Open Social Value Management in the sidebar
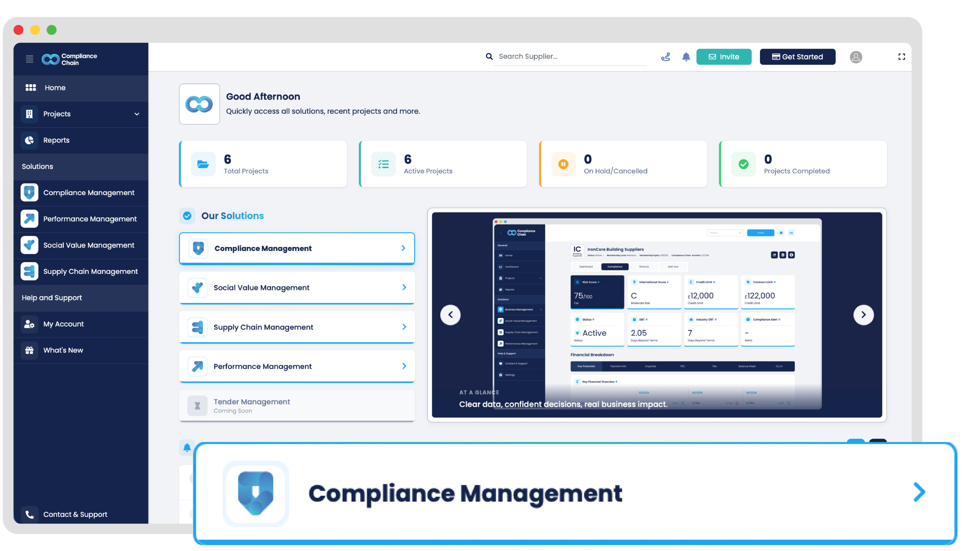Image resolution: width=980 pixels, height=551 pixels. (x=81, y=245)
